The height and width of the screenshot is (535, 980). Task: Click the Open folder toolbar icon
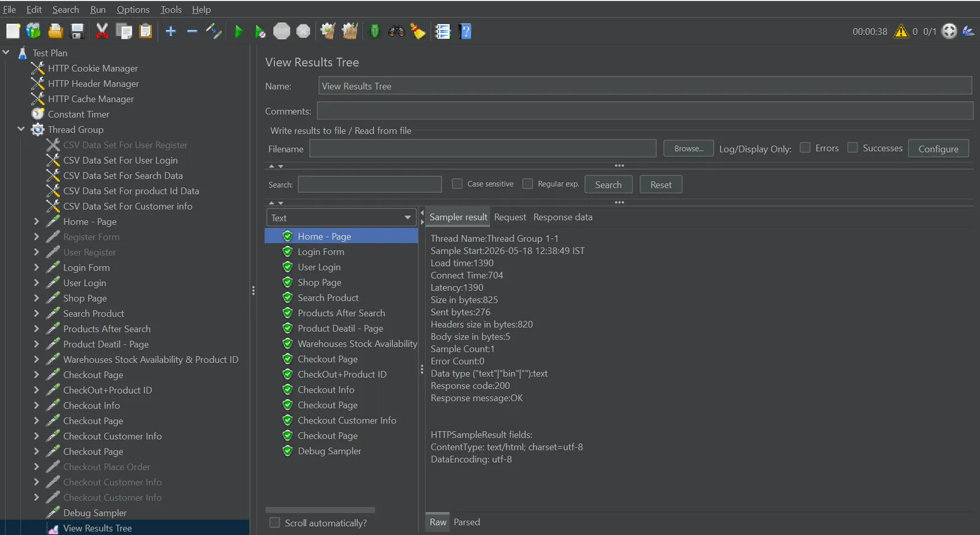(x=56, y=31)
